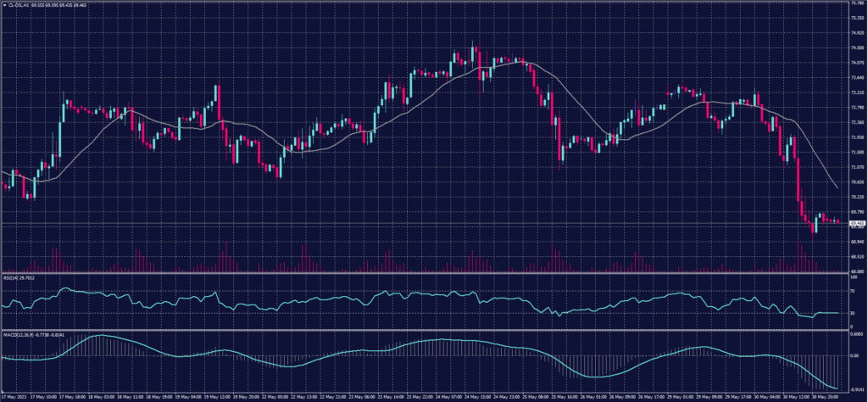Click the MACD -0.9141 axis label
The height and width of the screenshot is (402, 868).
click(854, 388)
